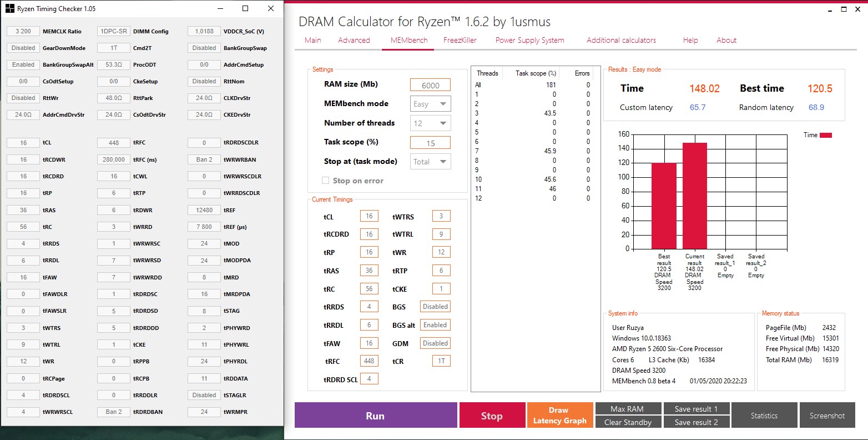
Task: Maximize the Ryzen Timing Checker window
Action: pos(245,9)
